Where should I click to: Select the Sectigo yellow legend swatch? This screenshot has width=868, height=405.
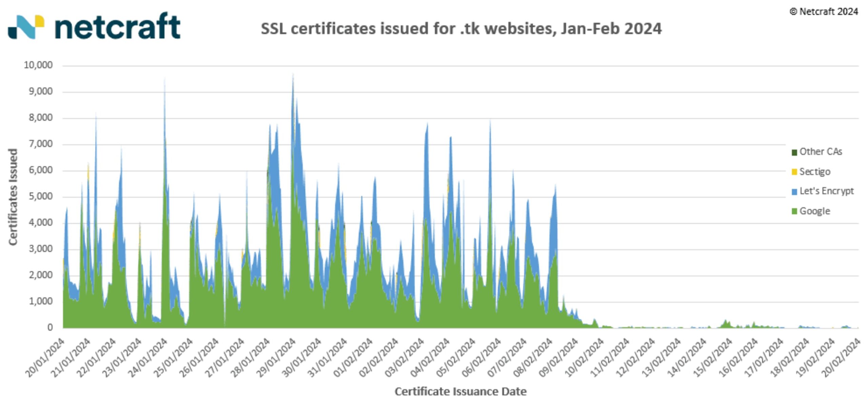[x=794, y=172]
